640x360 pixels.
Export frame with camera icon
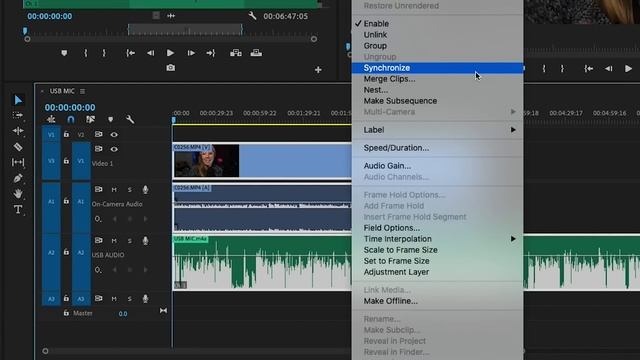171,68
